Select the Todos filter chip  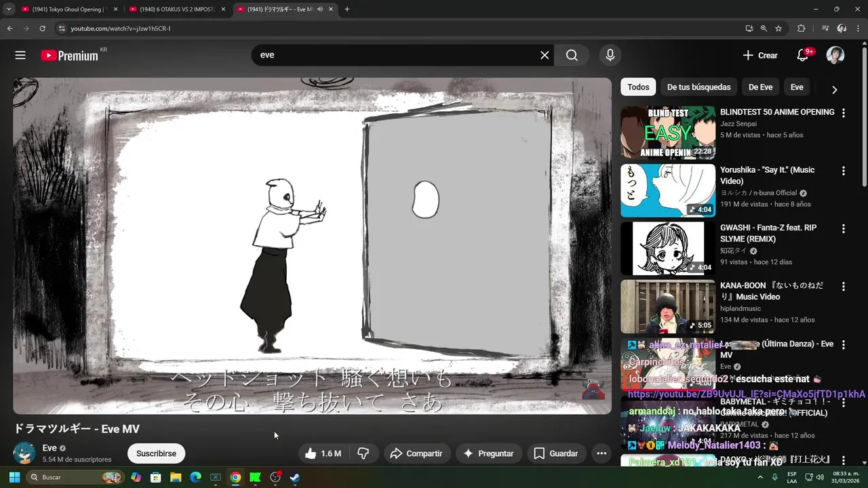tap(638, 87)
